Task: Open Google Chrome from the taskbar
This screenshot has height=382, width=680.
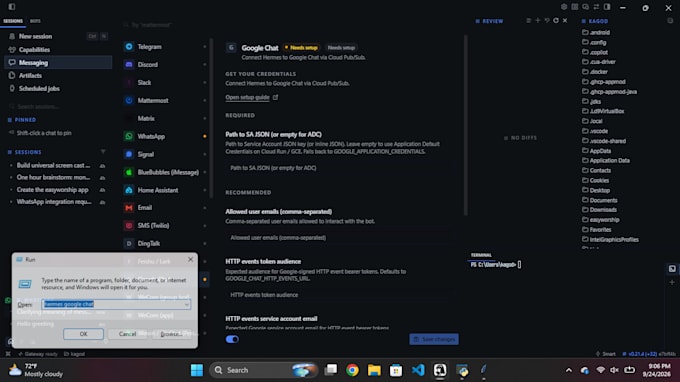Action: 352,370
